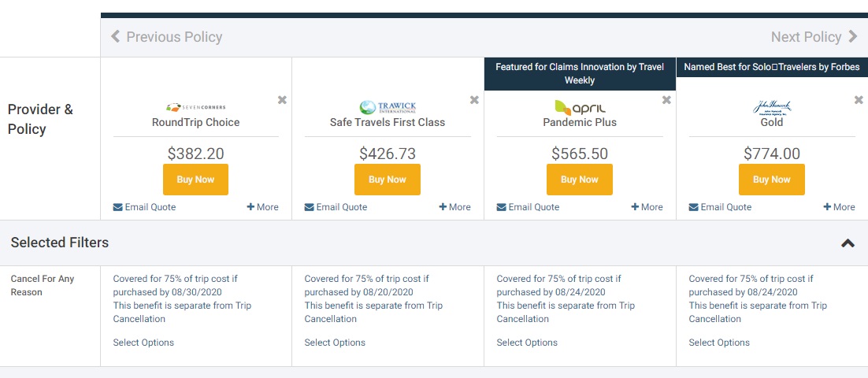Click the $774.00 price
Viewport: 868px width, 378px height.
click(772, 154)
